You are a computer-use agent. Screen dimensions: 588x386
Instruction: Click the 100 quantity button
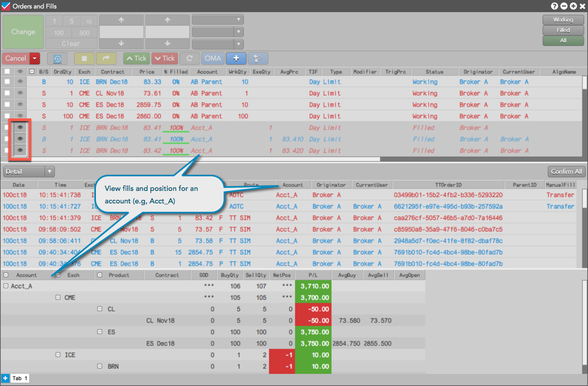pos(58,33)
